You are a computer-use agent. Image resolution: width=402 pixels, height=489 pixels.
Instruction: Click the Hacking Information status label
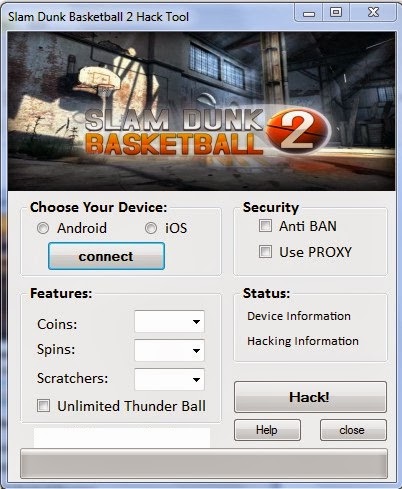coord(303,341)
